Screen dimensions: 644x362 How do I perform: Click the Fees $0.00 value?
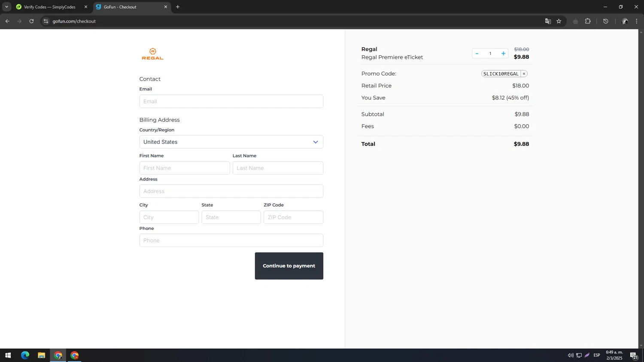click(522, 126)
